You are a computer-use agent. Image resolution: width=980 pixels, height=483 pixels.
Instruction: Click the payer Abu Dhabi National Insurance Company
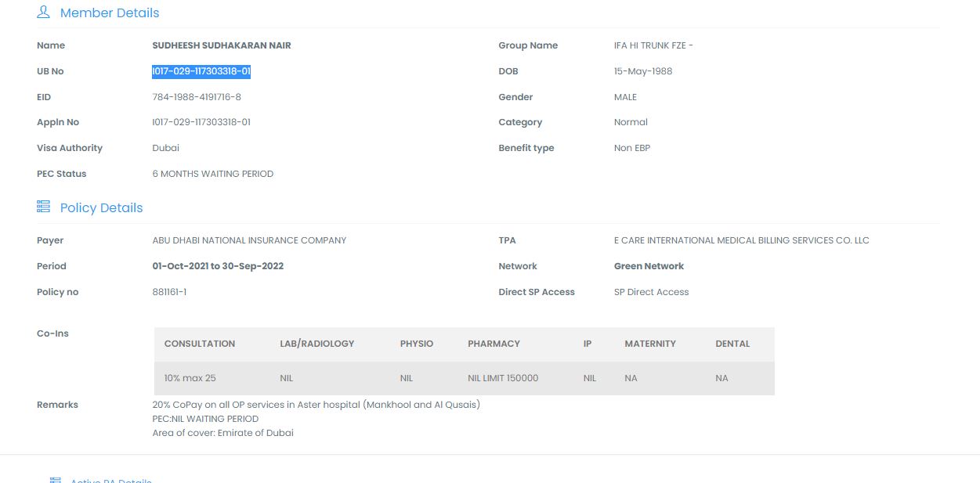tap(249, 240)
